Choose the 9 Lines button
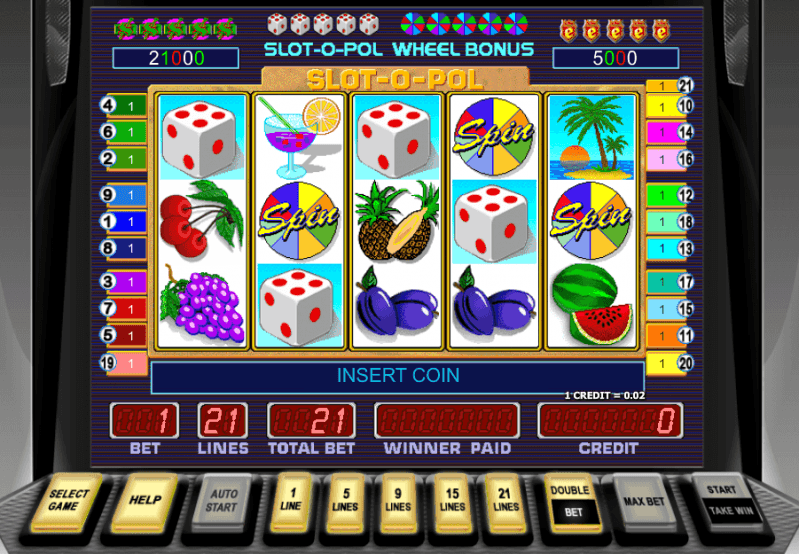The width and height of the screenshot is (799, 554). (398, 501)
